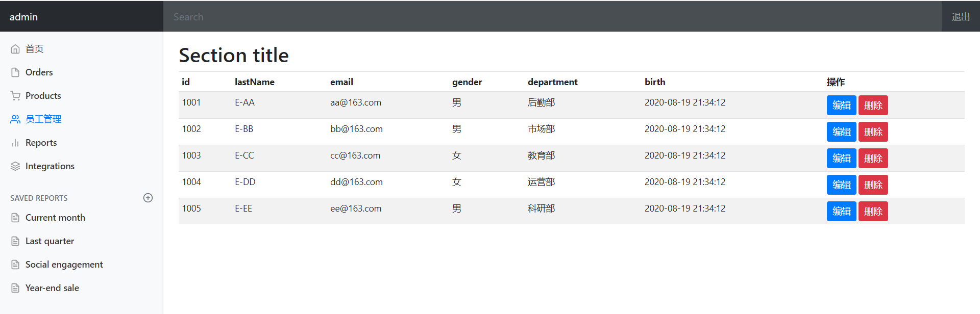Delete employee 1002 E-BB
The width and height of the screenshot is (980, 314).
pyautogui.click(x=873, y=132)
